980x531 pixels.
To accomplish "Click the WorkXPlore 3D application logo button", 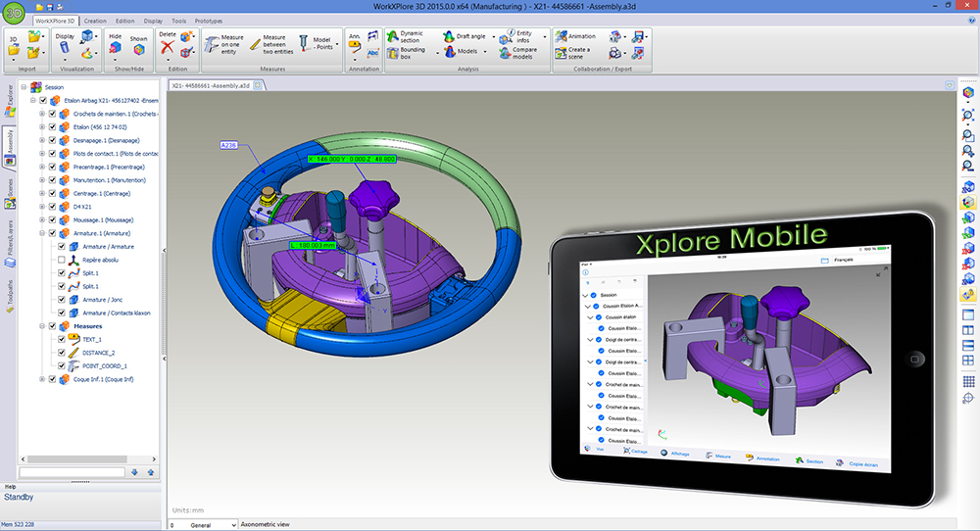I will (x=13, y=12).
